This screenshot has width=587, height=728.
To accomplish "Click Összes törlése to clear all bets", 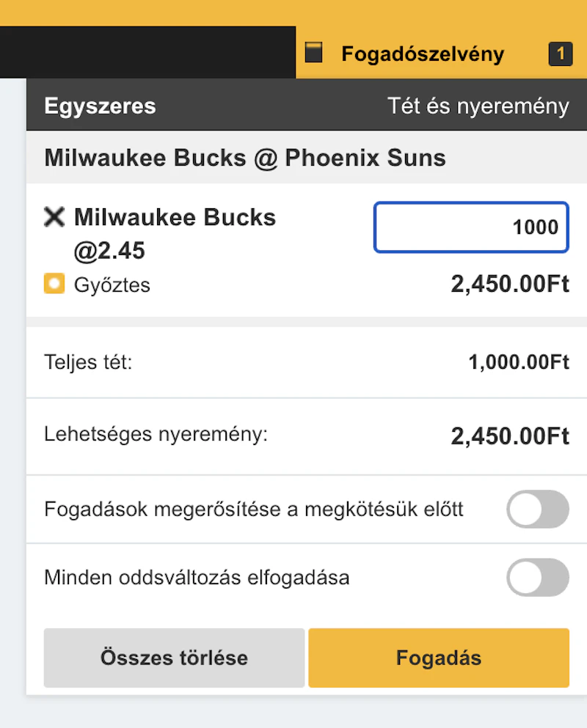I will tap(174, 658).
